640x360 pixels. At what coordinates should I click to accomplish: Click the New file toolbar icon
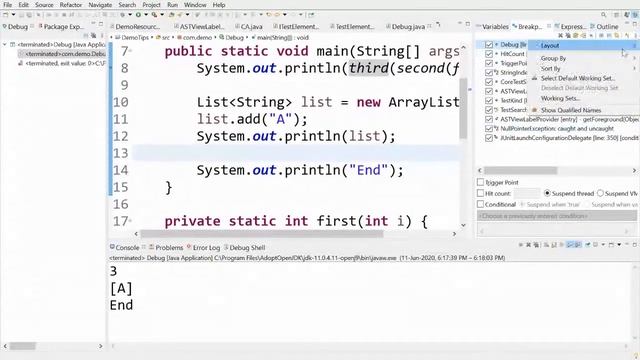tap(6, 15)
